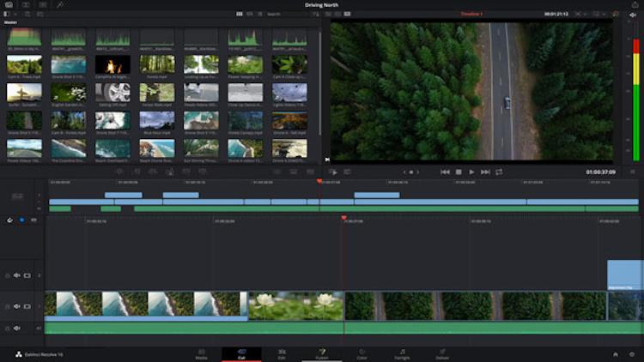Select Source Clip viewer mode
Viewport: 644px width, 362px height.
pos(328,14)
